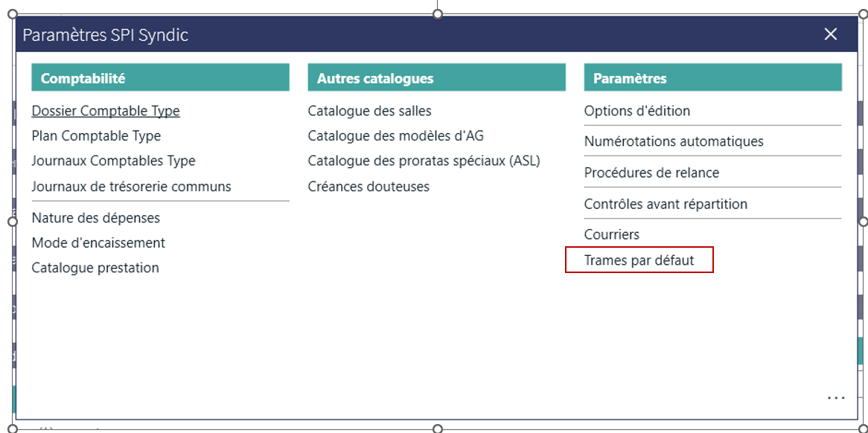
Task: Select Journaux Comptables Type
Action: 113,161
